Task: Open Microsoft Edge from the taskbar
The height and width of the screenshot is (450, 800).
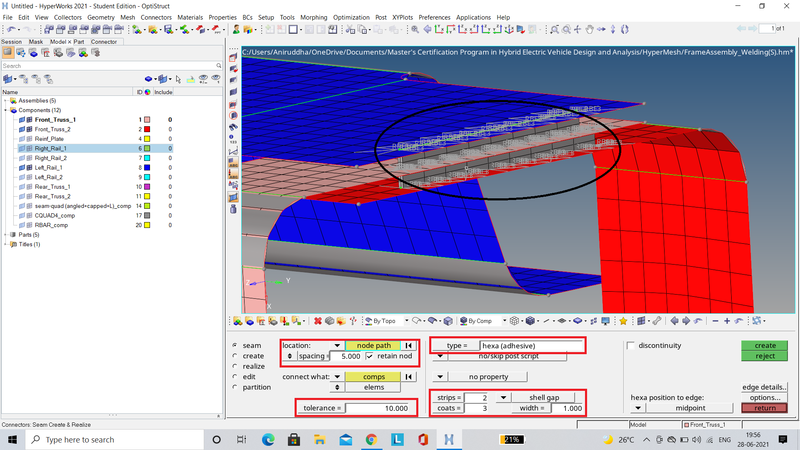Action: (268, 440)
